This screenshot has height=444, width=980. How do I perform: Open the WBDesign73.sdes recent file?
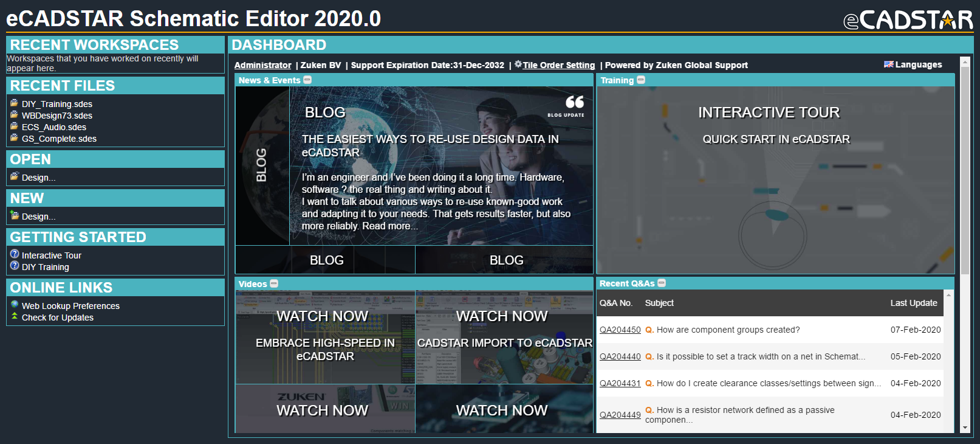57,116
